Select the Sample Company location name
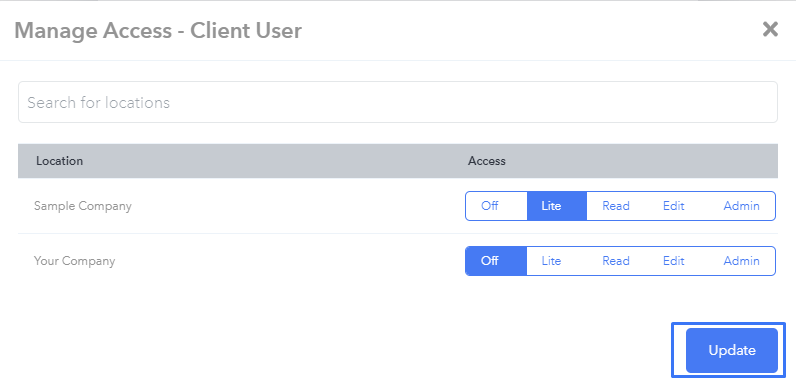The width and height of the screenshot is (796, 381). (83, 206)
